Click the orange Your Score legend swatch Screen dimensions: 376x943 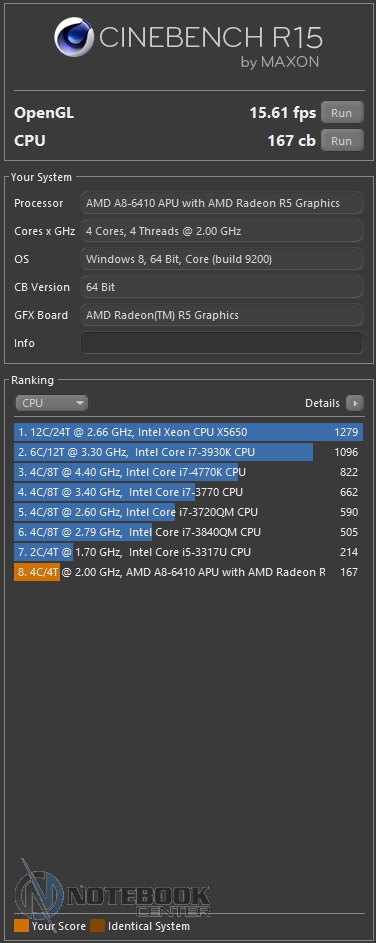(21, 926)
